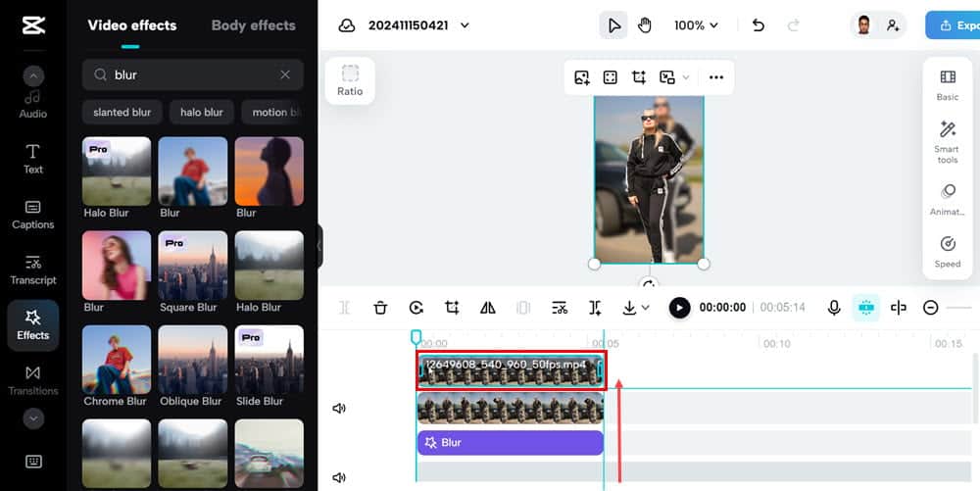The image size is (980, 491).
Task: Open the Text panel in sidebar
Action: click(x=33, y=159)
